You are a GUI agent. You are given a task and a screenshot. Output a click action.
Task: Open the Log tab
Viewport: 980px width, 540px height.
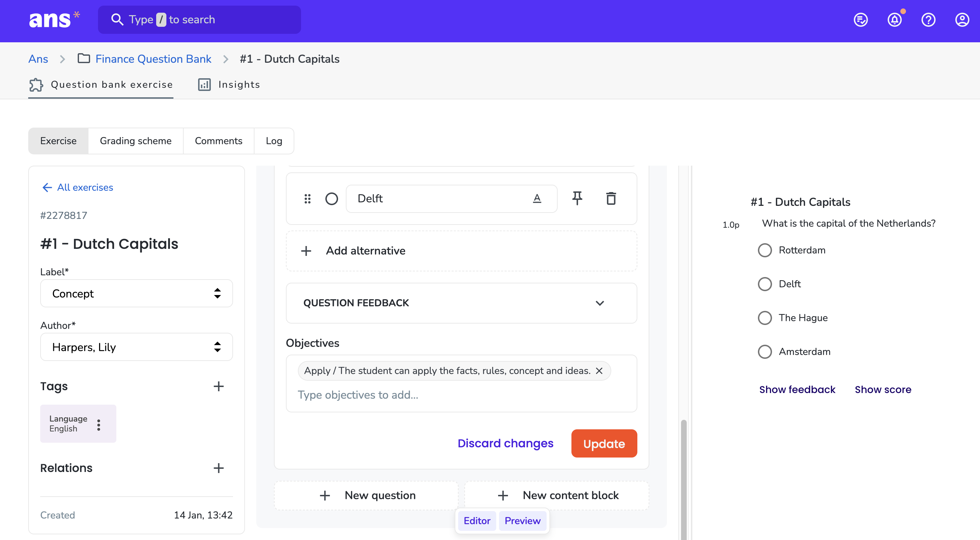tap(274, 141)
